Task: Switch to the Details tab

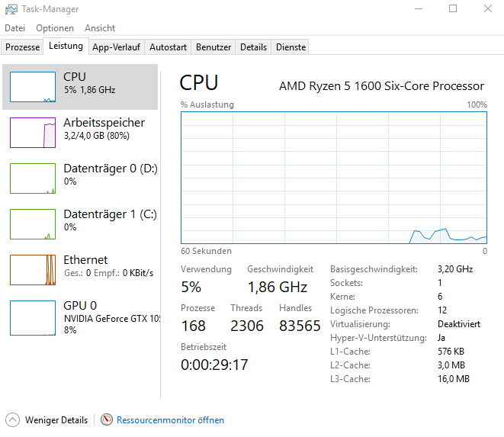Action: click(x=253, y=47)
